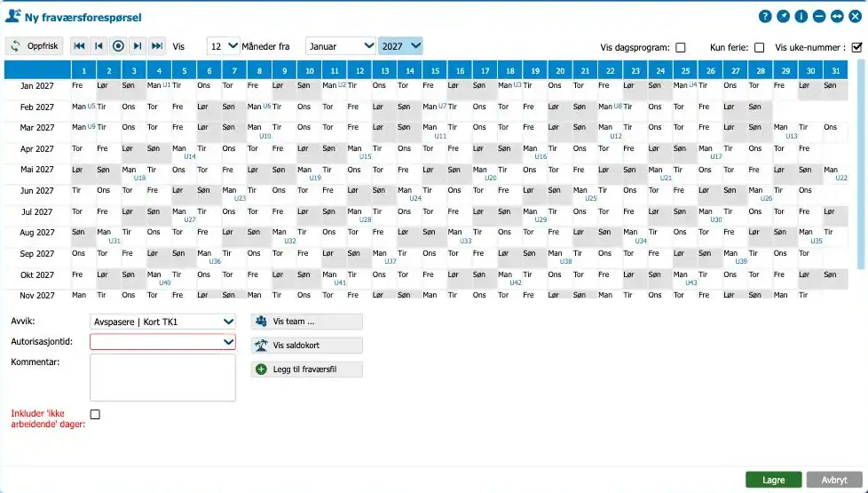Select Man U30 cell in Jul 2027

[x=710, y=216]
